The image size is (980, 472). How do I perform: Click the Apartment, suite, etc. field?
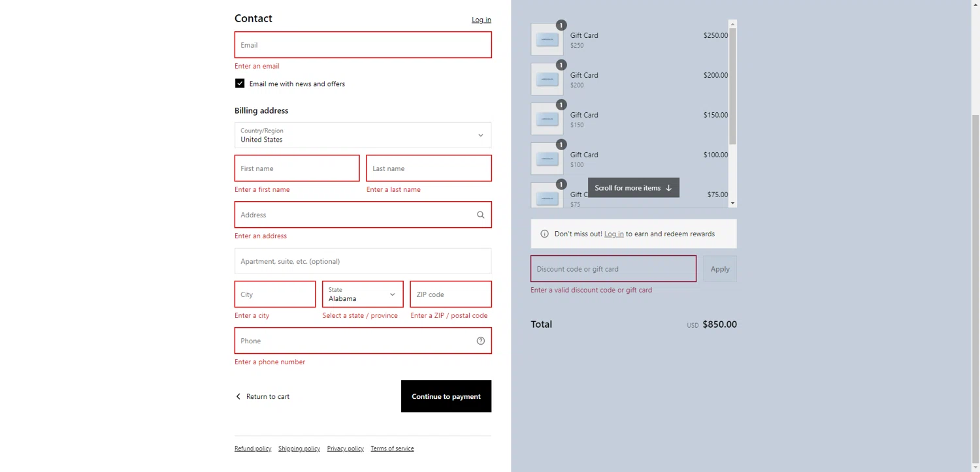[363, 261]
